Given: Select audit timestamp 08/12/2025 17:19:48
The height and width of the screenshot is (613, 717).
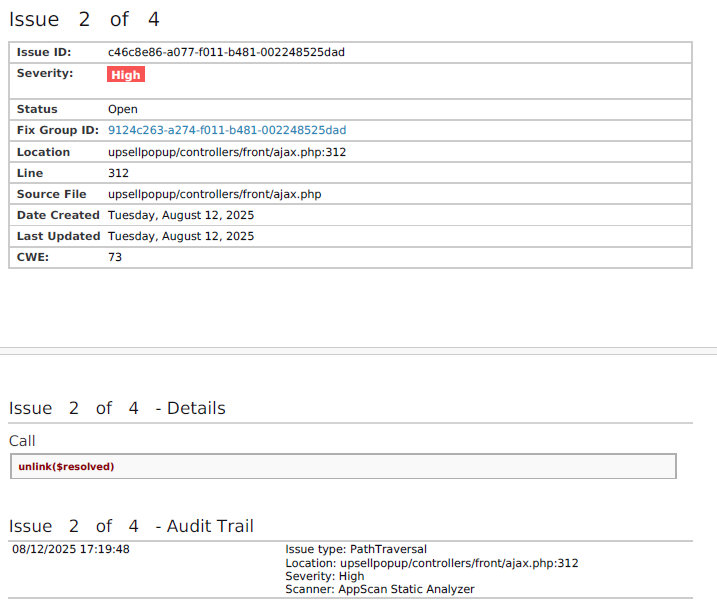Looking at the screenshot, I should pos(71,549).
